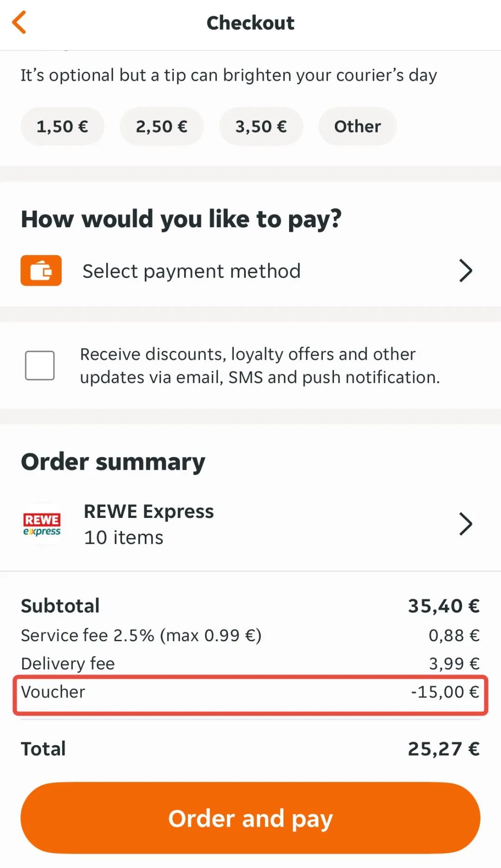
Task: Open payment method chevron arrow
Action: tap(466, 271)
